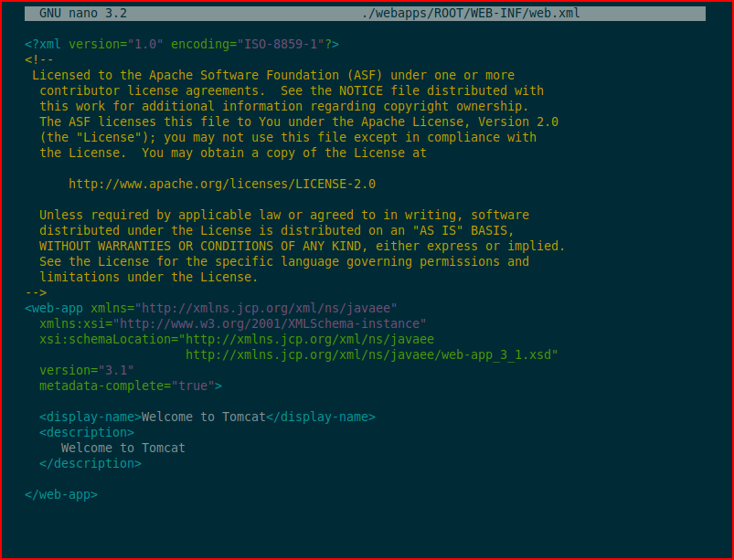Click the comment opening marker <!--
The image size is (734, 560).
point(39,60)
